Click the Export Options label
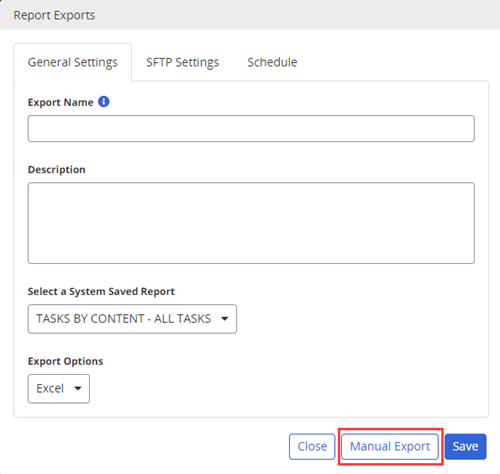The image size is (500, 474). point(65,361)
